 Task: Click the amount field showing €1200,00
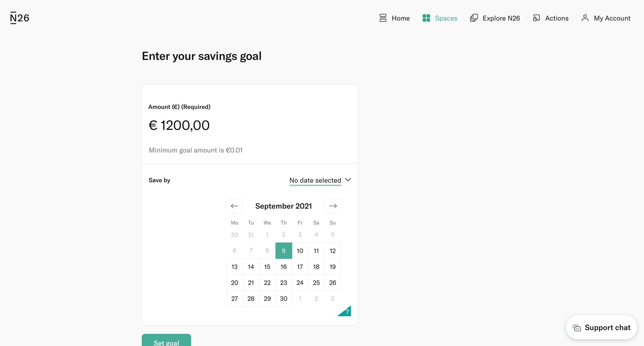coord(179,125)
